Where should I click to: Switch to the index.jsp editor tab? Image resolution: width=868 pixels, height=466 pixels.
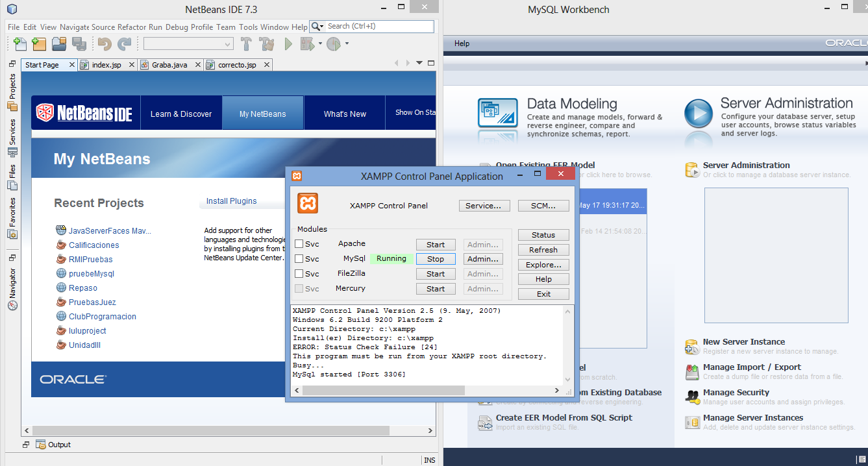(106, 65)
